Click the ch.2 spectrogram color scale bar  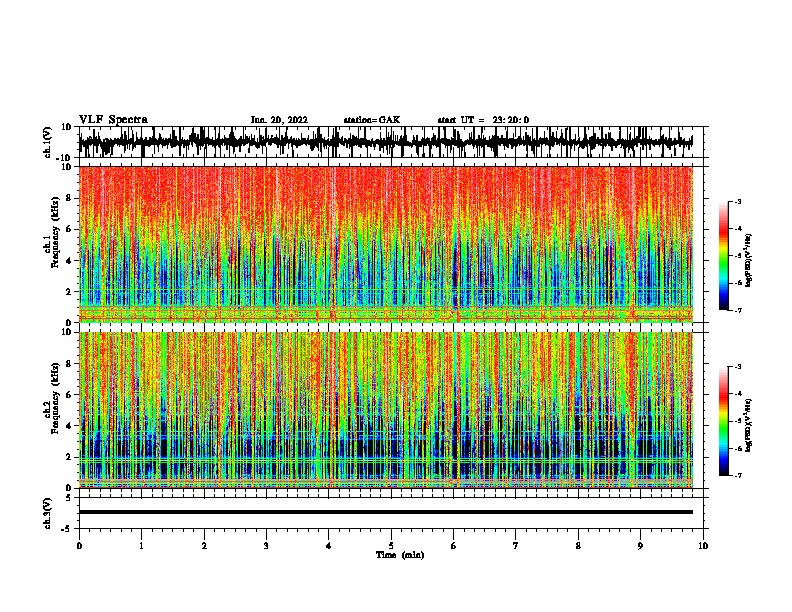(724, 421)
